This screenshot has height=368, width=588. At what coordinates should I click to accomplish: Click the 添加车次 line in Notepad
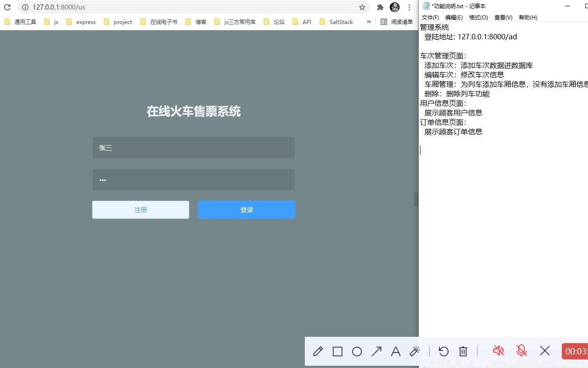click(x=478, y=66)
